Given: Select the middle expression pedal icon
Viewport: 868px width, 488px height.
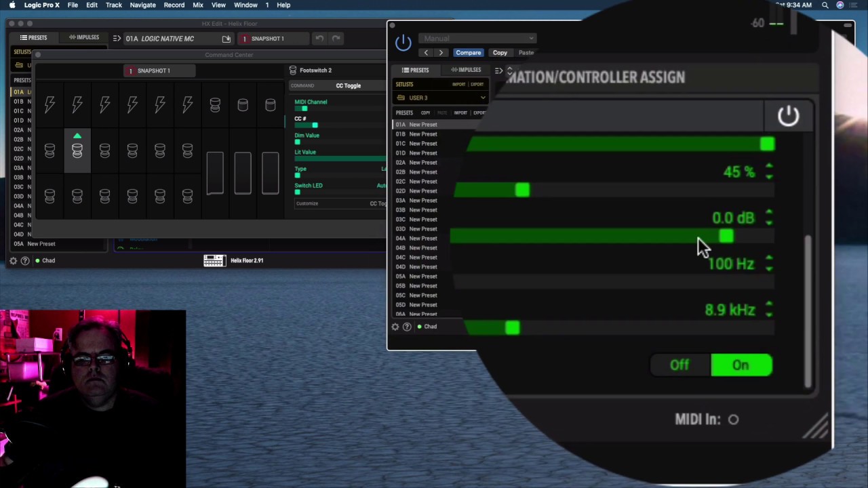Looking at the screenshot, I should (243, 174).
